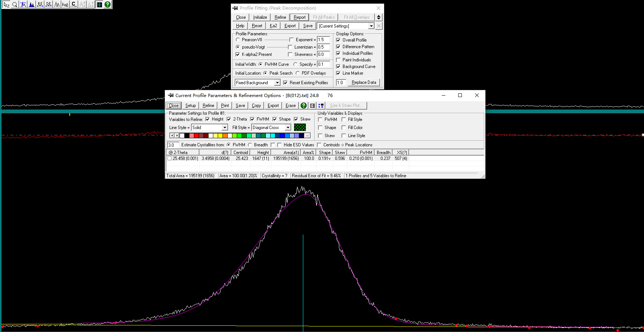Activate the peak cursor line tool
Screen dimensions: 644x332
pos(23,4)
